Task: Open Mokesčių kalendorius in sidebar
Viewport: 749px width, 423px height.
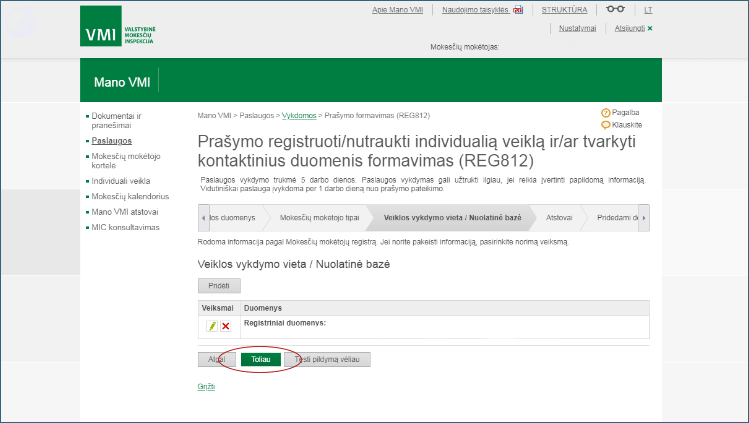Action: [130, 196]
